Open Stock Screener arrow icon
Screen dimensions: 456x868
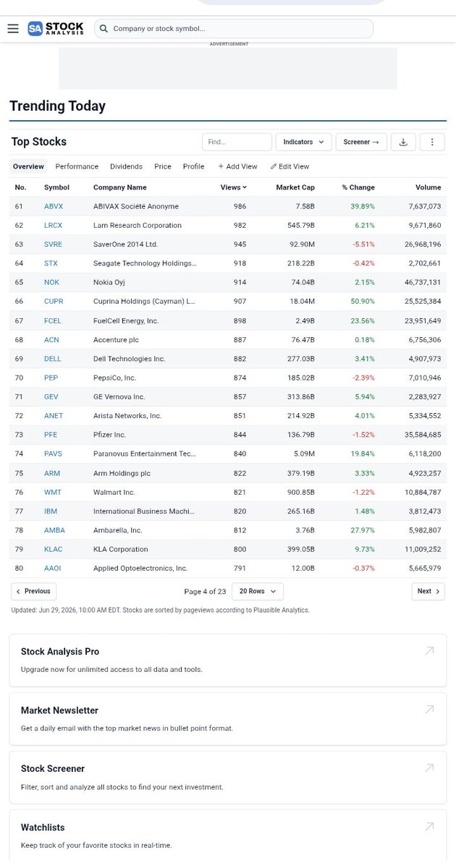point(429,767)
